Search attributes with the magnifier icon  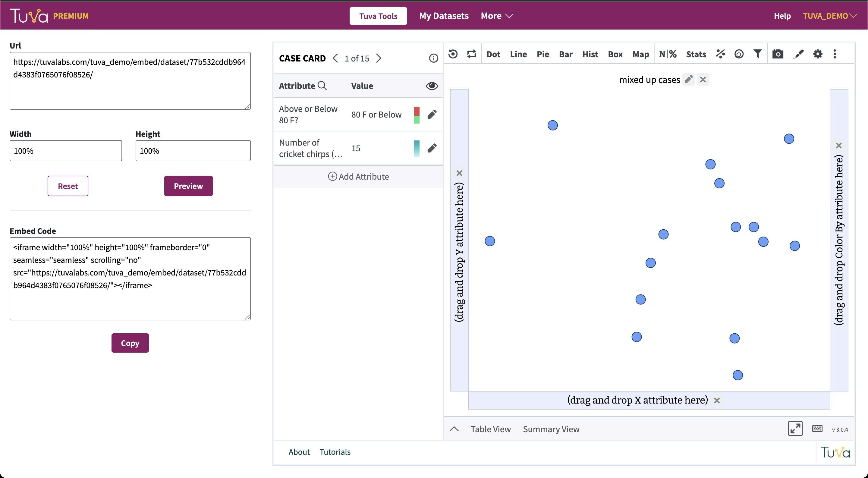(x=322, y=86)
